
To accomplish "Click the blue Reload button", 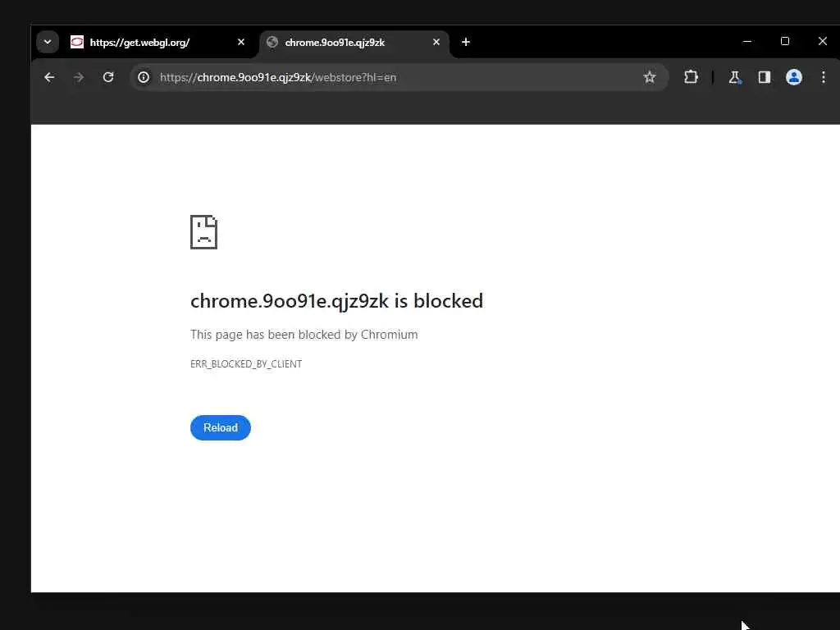I will click(x=220, y=427).
